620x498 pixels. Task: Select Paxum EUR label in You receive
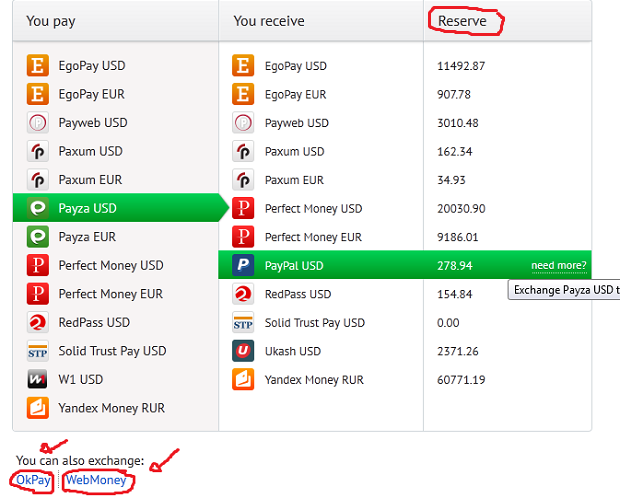(x=294, y=180)
